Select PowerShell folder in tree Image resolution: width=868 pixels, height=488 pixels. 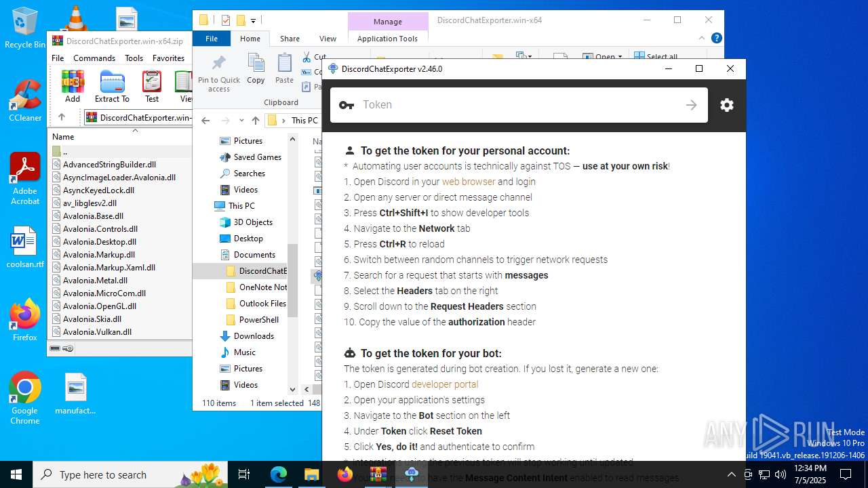[x=252, y=320]
